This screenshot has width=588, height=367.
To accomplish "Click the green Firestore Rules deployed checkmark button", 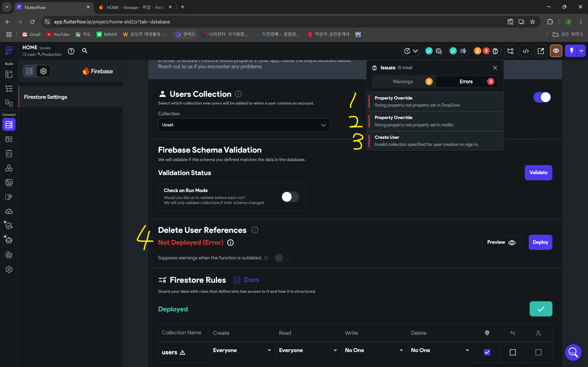I will [x=541, y=309].
